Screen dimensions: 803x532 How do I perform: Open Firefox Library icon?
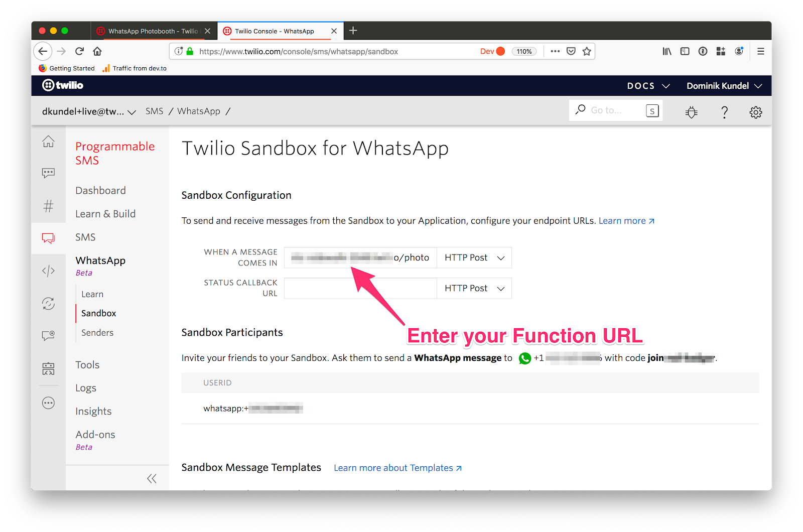pyautogui.click(x=667, y=51)
